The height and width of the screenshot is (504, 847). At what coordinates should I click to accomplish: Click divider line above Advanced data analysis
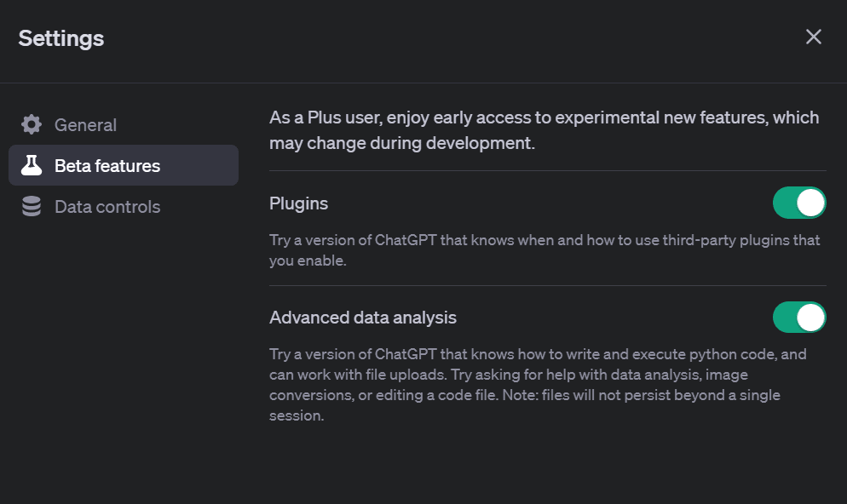click(x=547, y=285)
